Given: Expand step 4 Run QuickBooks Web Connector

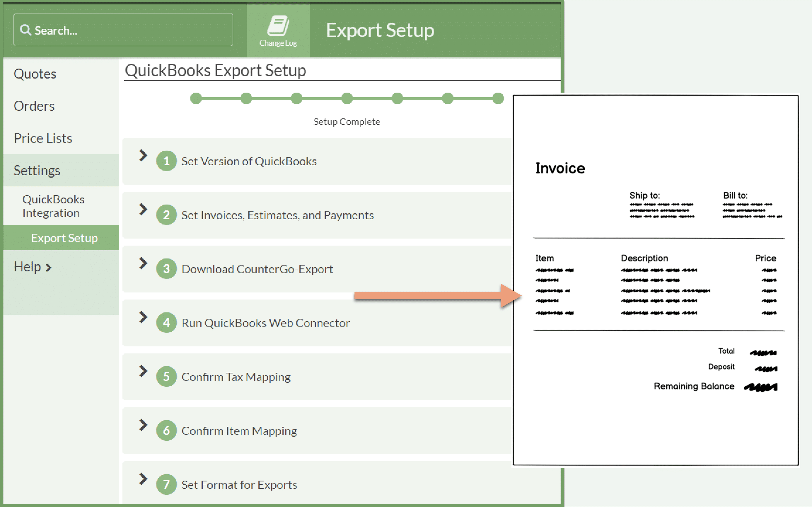Looking at the screenshot, I should coord(143,317).
